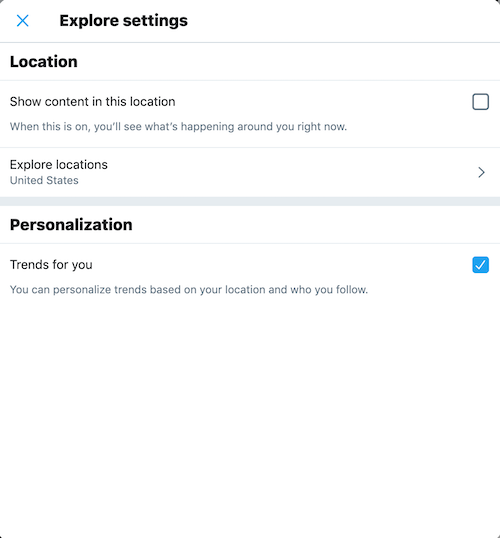The height and width of the screenshot is (538, 500).
Task: Click the Show content in this location label
Action: (93, 102)
